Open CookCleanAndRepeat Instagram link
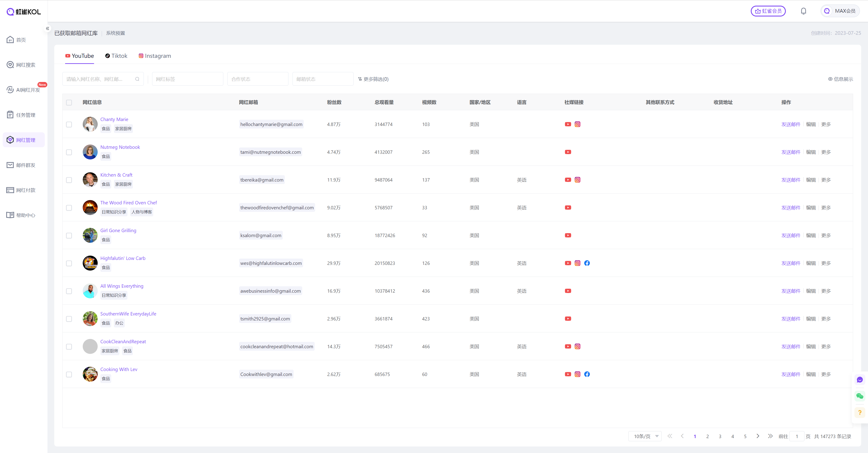Screen dimensions: 868x453 point(577,346)
